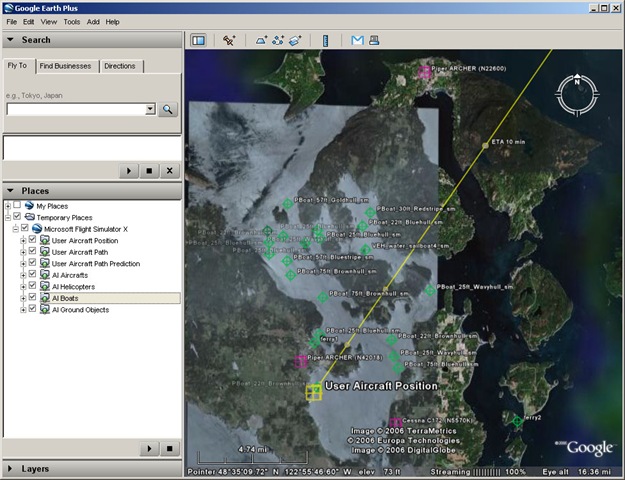Viewport: 625px width, 480px height.
Task: Click the Google Earth Plus title bar icon
Action: [x=8, y=8]
